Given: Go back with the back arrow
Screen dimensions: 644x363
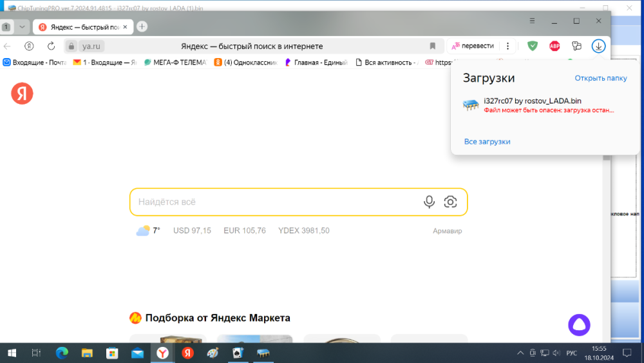Looking at the screenshot, I should click(x=7, y=46).
